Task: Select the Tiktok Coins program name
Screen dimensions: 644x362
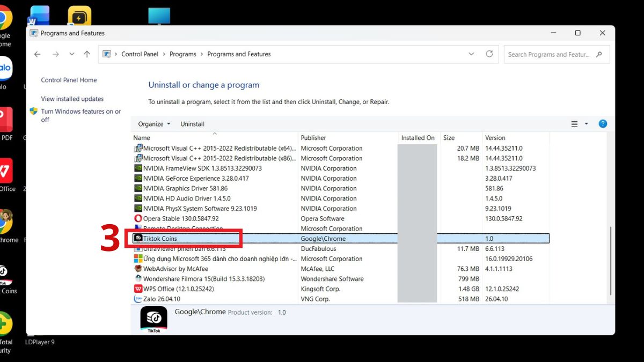Action: 160,239
